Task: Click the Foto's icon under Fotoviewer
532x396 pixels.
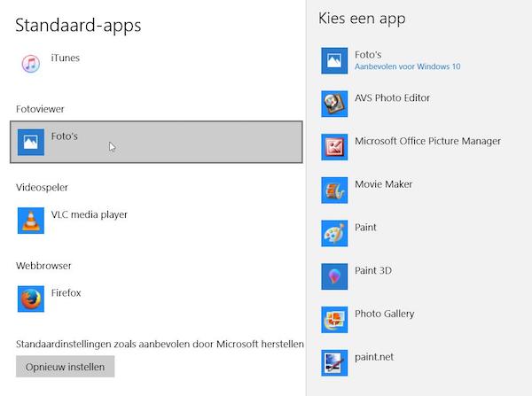Action: point(31,142)
